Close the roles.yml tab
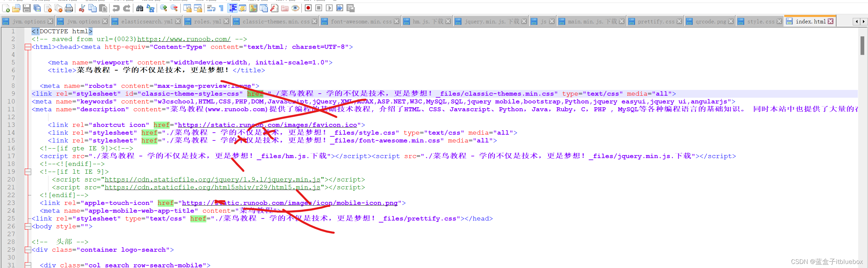 pos(226,21)
